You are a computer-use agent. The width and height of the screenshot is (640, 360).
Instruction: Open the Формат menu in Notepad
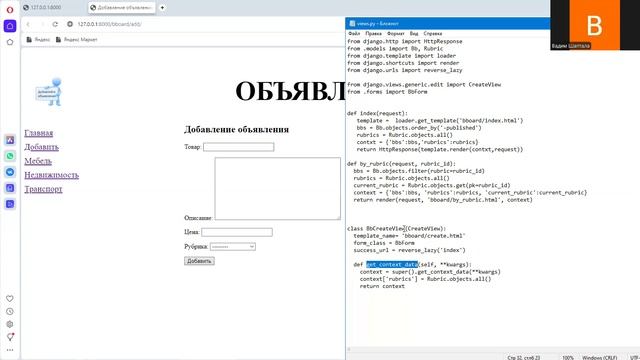click(x=396, y=33)
